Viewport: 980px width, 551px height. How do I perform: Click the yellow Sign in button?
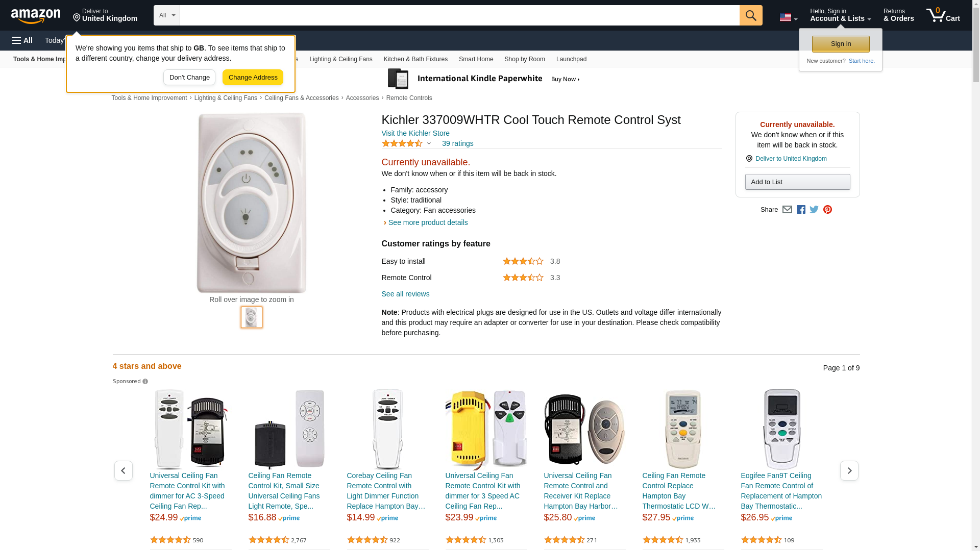tap(841, 44)
